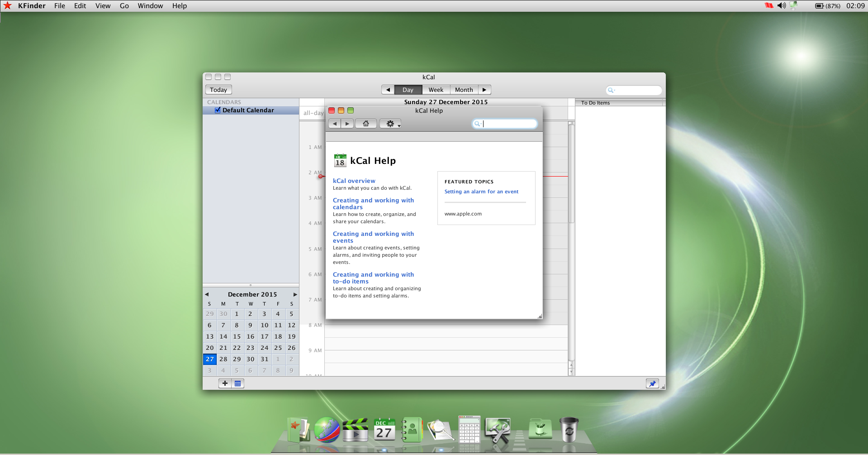
Task: Click the Today button
Action: point(218,90)
